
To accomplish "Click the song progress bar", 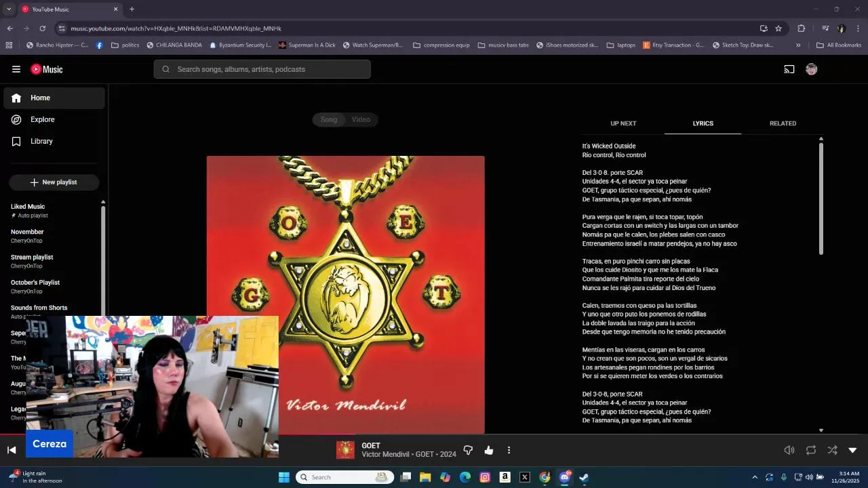I will [434, 434].
